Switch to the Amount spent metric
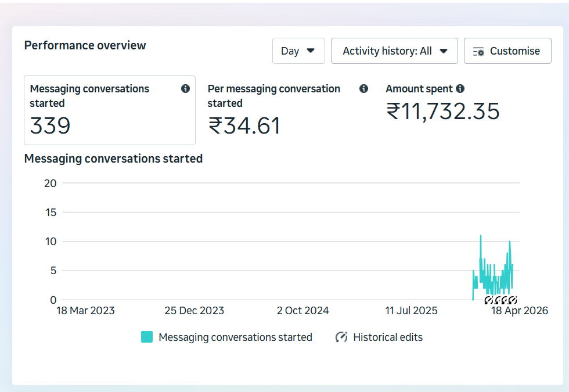Image resolution: width=569 pixels, height=392 pixels. pos(443,105)
